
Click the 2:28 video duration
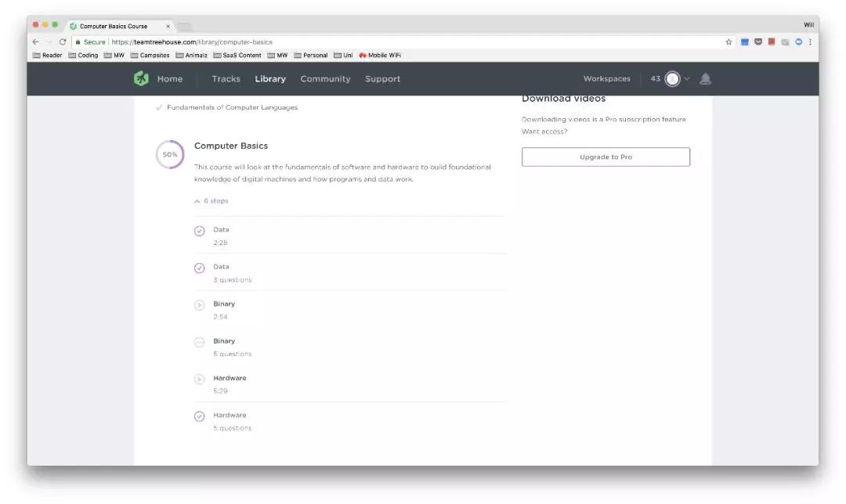pyautogui.click(x=220, y=243)
